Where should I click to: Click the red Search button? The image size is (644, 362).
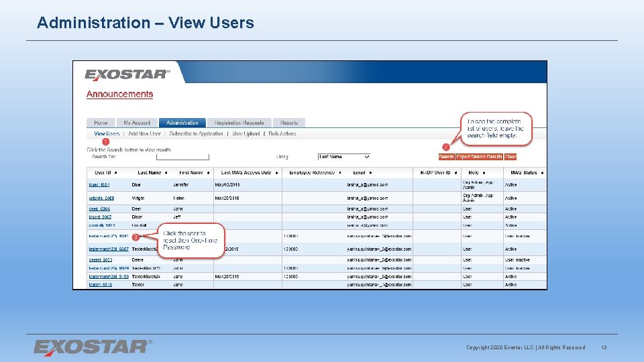[x=447, y=157]
